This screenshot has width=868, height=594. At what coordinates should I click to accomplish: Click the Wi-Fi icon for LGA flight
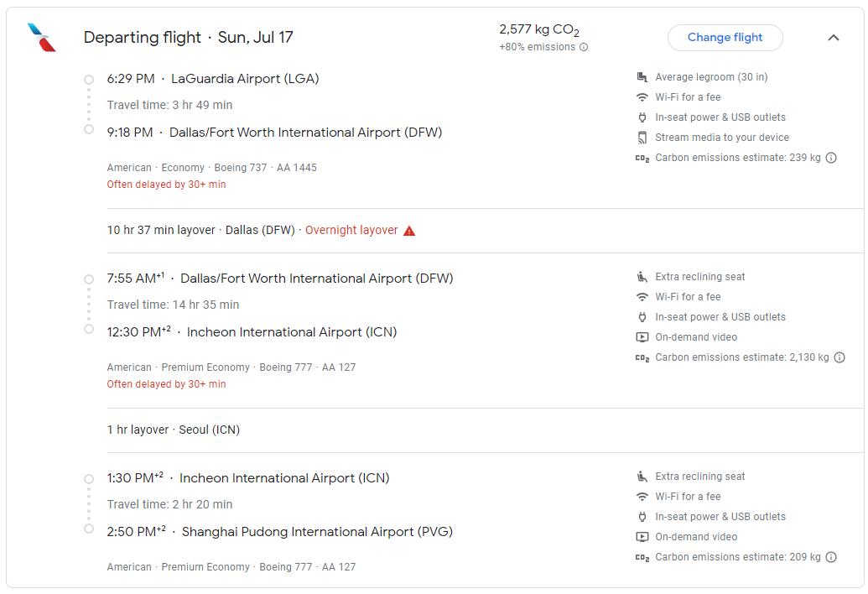(642, 97)
